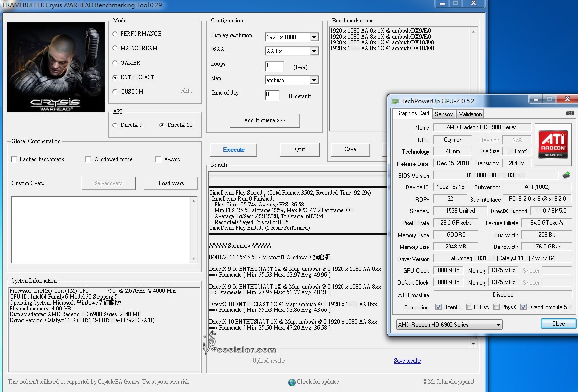Select the ENTHUSIAST mode option
Screen dimensions: 578x392
(115, 77)
